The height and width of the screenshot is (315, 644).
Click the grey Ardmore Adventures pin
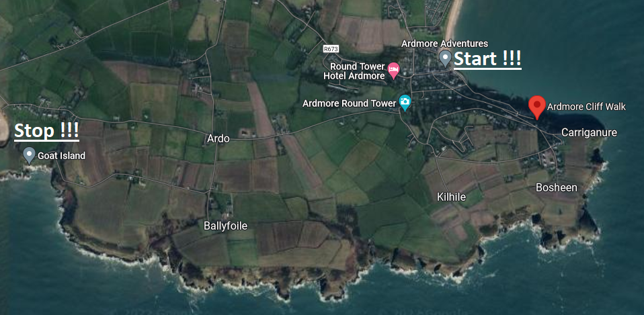click(x=445, y=58)
